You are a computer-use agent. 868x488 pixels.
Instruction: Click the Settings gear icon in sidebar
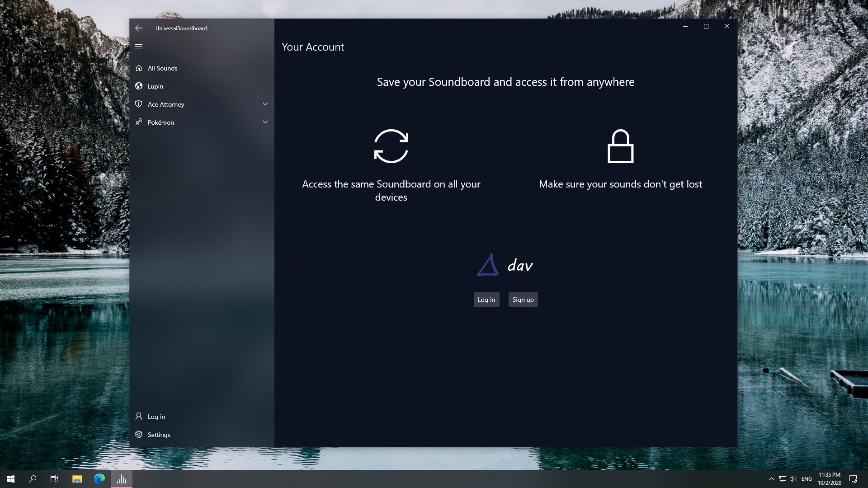coord(139,435)
